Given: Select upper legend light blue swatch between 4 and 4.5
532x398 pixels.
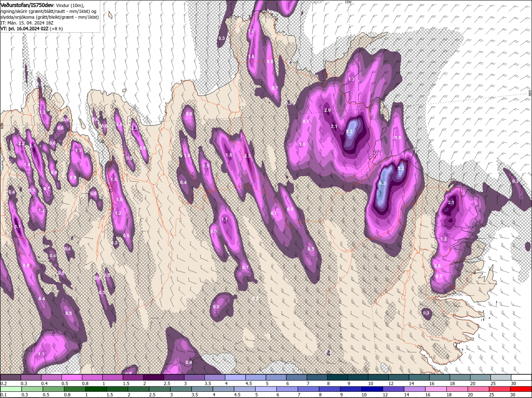Looking at the screenshot, I should [235, 377].
